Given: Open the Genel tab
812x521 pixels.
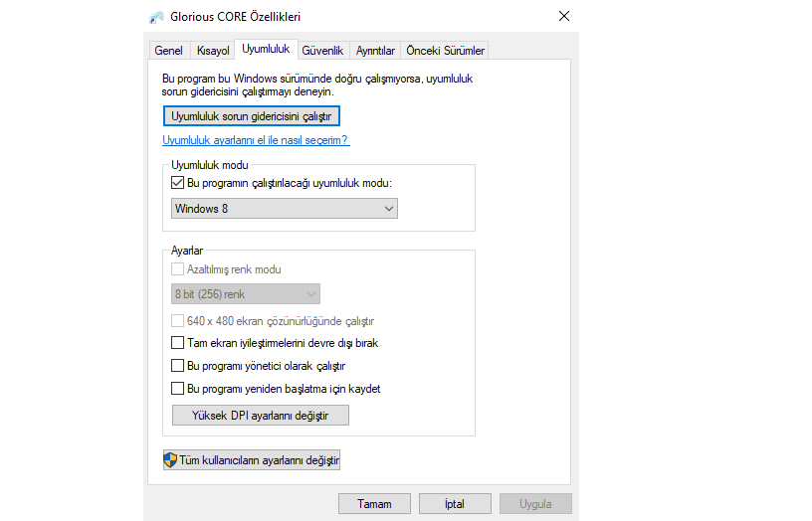Looking at the screenshot, I should [x=169, y=51].
